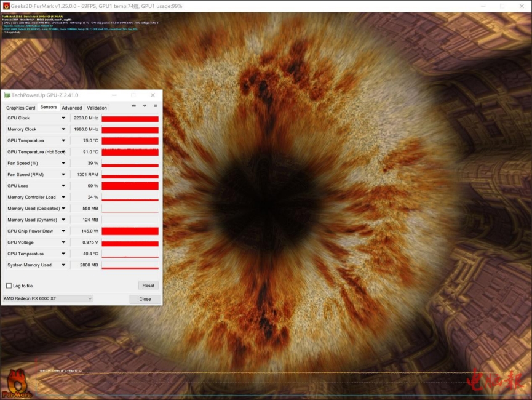The width and height of the screenshot is (532, 400).
Task: Click the GPU-Z screenshot camera icon
Action: 134,106
